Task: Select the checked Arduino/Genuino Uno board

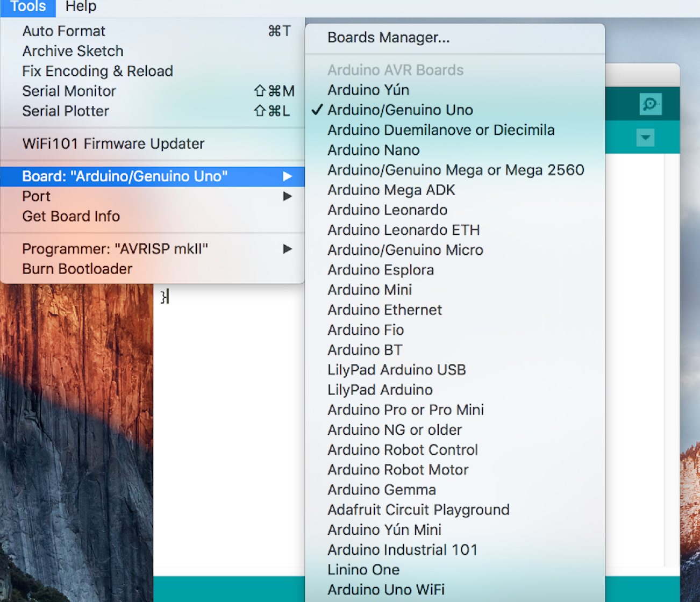Action: click(455, 110)
